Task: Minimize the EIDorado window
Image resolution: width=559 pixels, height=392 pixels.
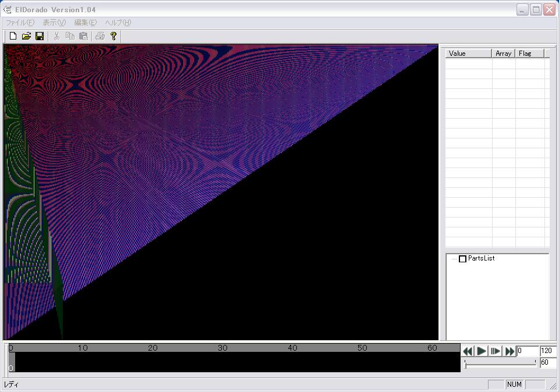Action: [522, 10]
